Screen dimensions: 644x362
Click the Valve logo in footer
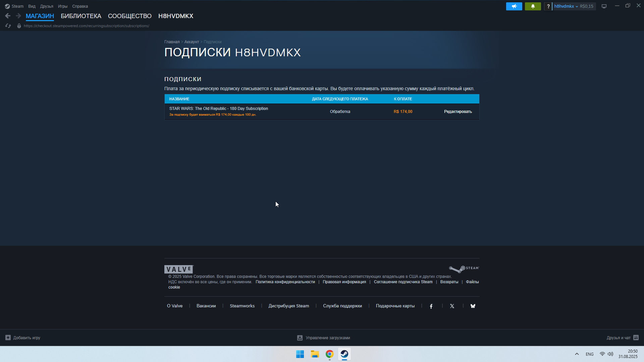point(179,269)
